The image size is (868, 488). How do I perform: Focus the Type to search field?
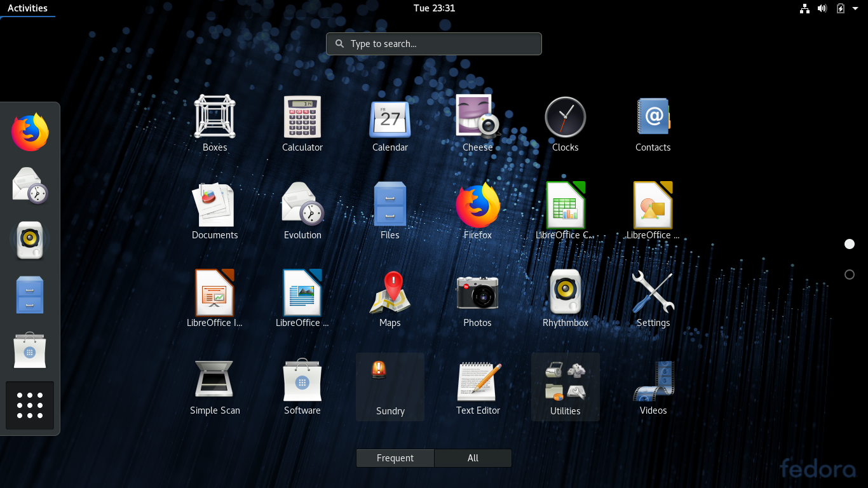click(x=434, y=44)
